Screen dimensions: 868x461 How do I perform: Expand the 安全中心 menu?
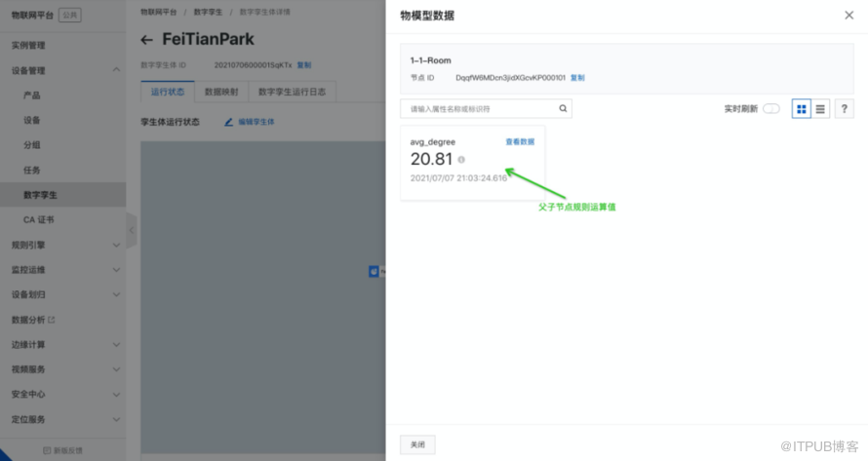coord(116,394)
